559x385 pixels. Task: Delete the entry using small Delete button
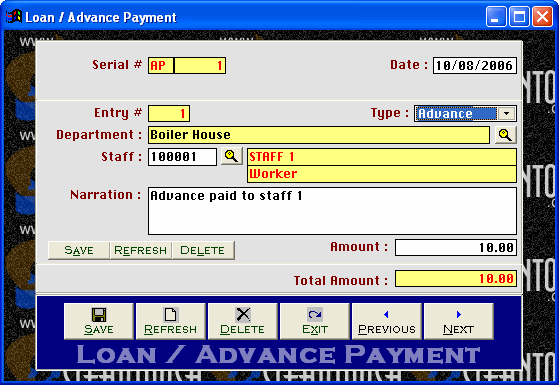tap(203, 250)
